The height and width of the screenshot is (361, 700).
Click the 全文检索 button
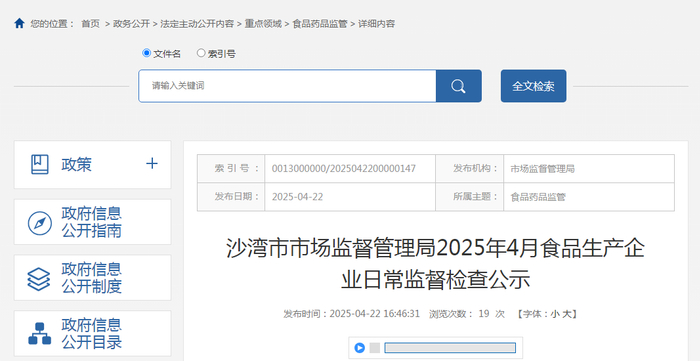point(533,86)
